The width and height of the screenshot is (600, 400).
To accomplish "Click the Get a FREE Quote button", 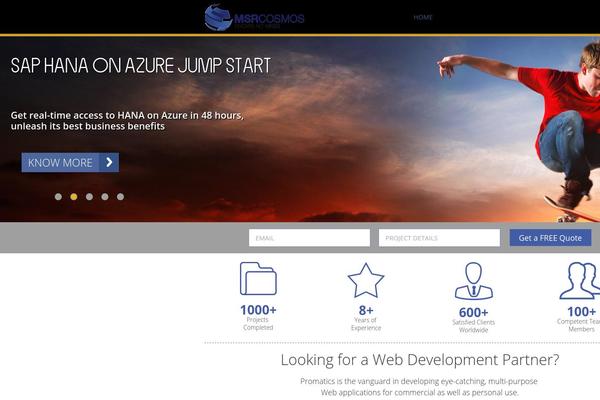I will (x=550, y=238).
